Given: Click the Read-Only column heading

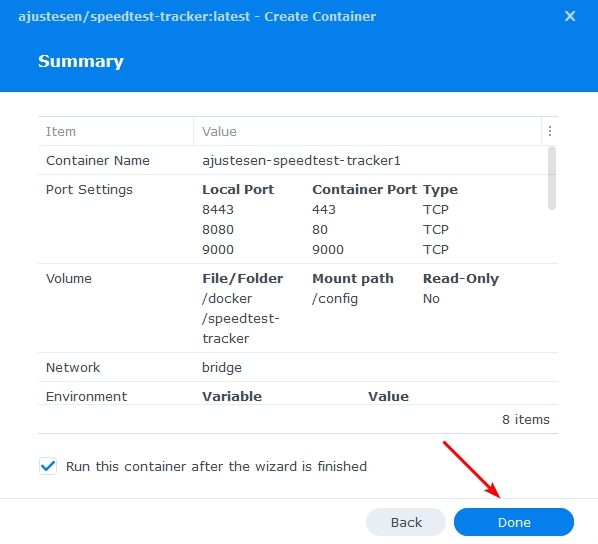Looking at the screenshot, I should coord(461,278).
